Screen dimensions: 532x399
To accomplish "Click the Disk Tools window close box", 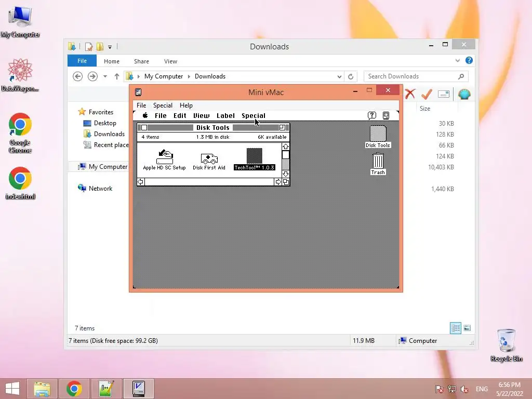I will [x=144, y=128].
